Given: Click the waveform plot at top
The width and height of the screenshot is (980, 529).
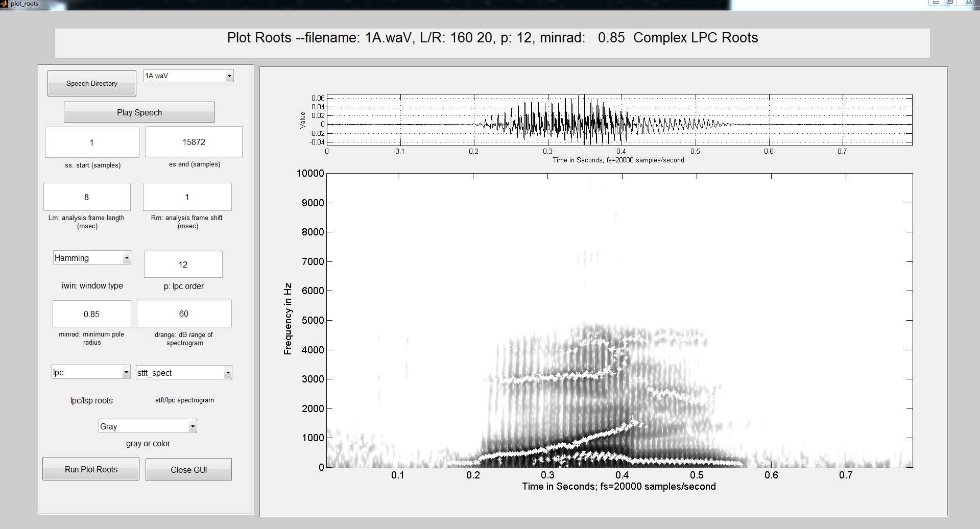Looking at the screenshot, I should [x=619, y=120].
